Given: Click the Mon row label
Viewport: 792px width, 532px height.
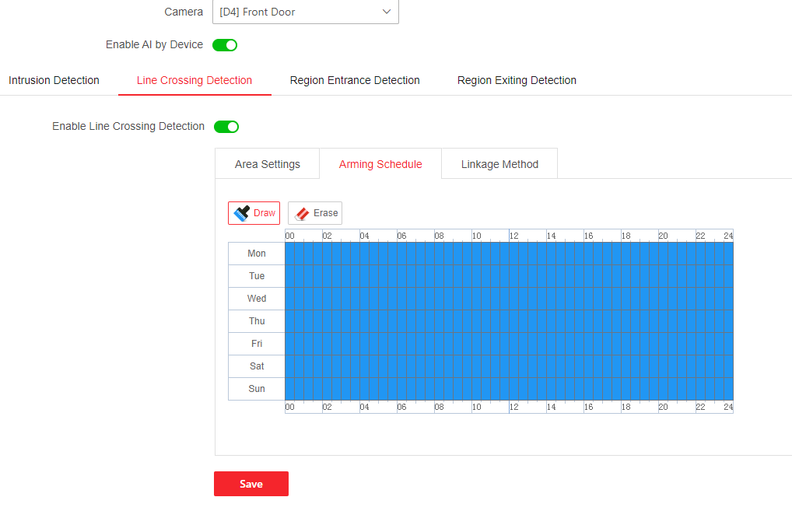Looking at the screenshot, I should [257, 254].
